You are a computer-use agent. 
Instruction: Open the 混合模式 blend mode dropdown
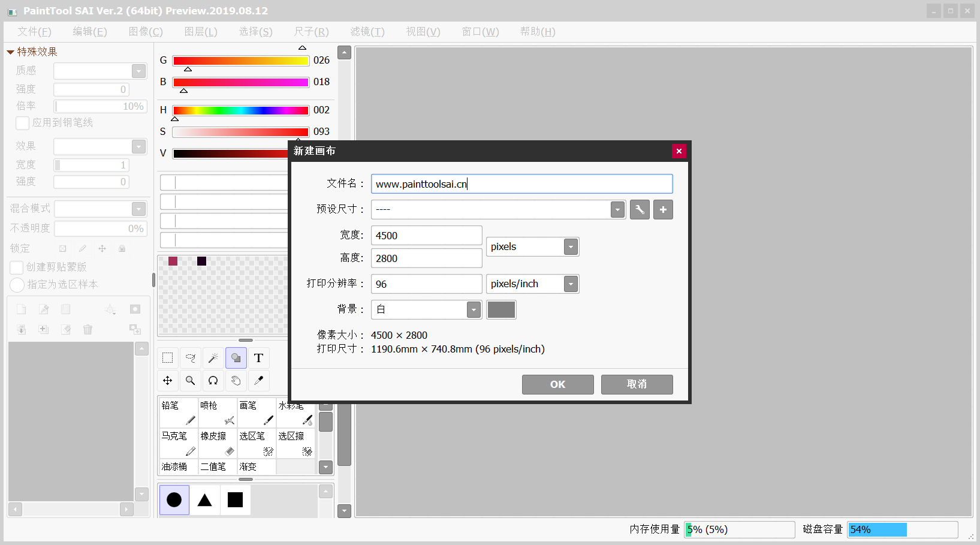[x=138, y=209]
